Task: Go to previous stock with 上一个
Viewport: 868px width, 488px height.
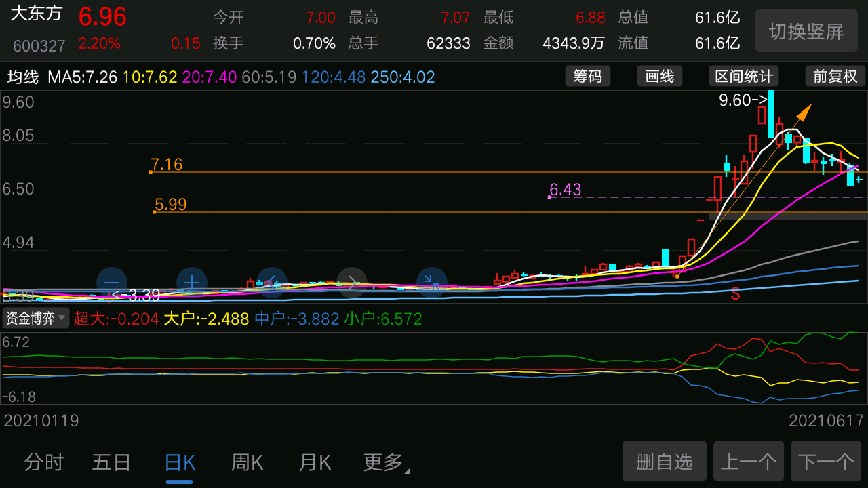Action: click(x=749, y=462)
